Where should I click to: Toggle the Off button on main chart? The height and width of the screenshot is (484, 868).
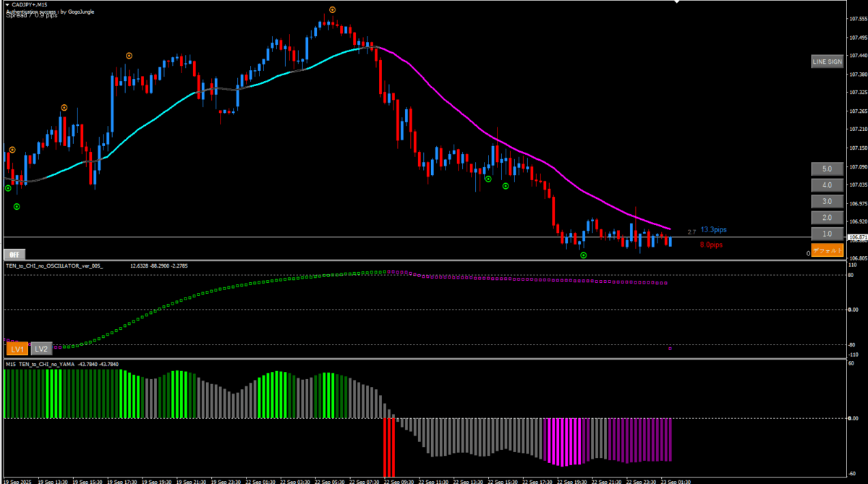tap(13, 254)
